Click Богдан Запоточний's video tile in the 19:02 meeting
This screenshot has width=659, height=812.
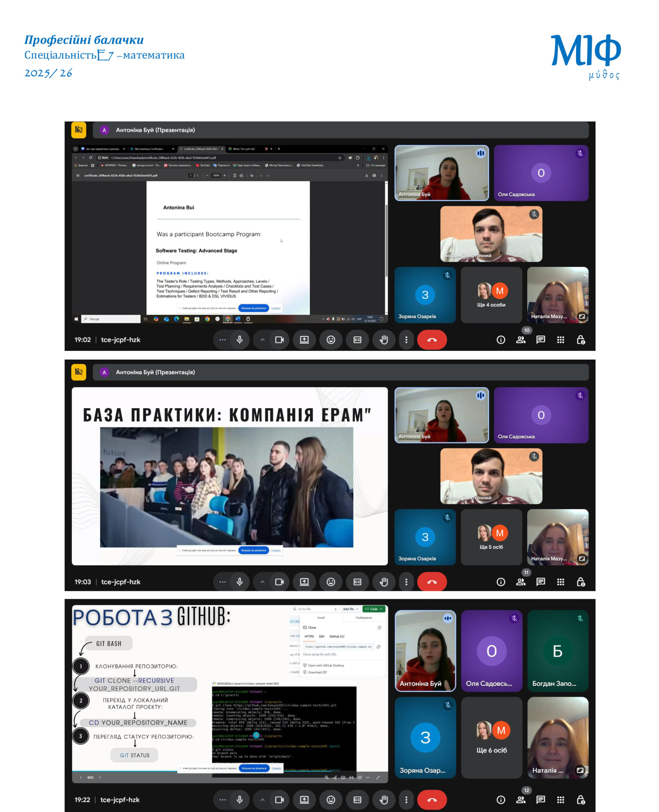491,234
